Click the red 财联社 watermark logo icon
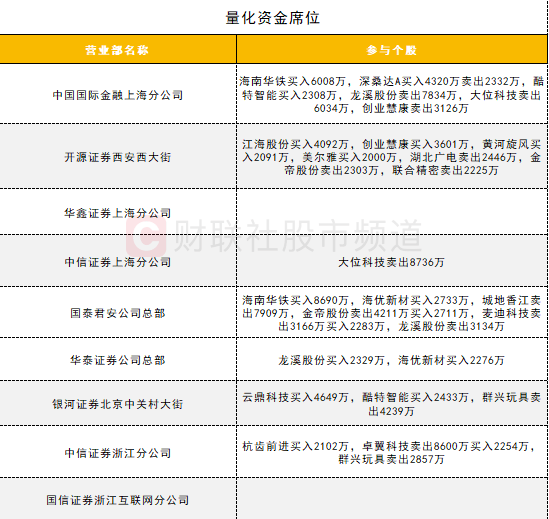 146,237
